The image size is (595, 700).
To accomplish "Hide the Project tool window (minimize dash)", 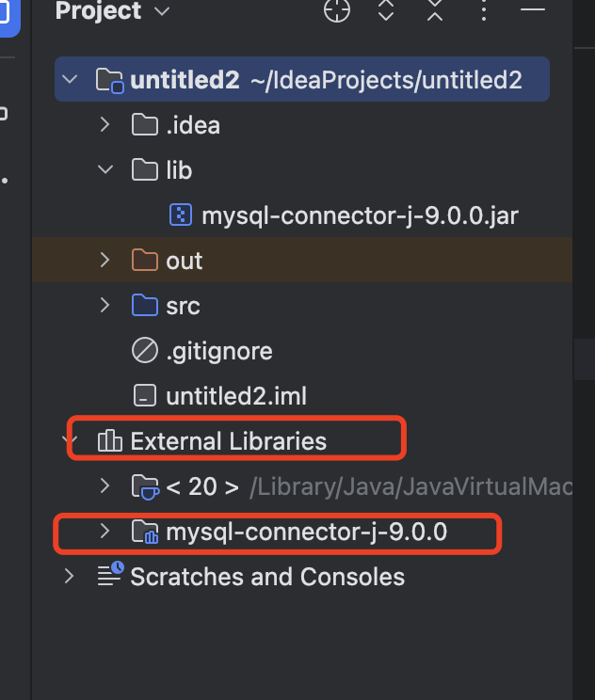I will (x=533, y=10).
